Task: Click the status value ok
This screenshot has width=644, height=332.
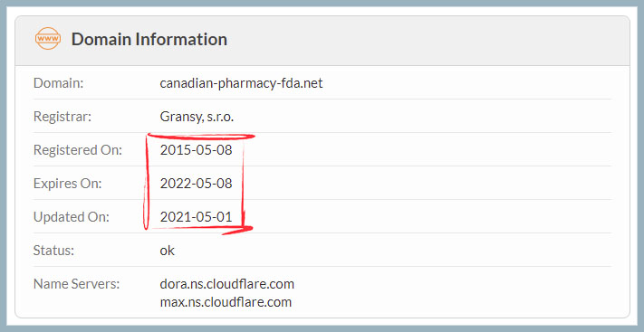Action: point(167,251)
